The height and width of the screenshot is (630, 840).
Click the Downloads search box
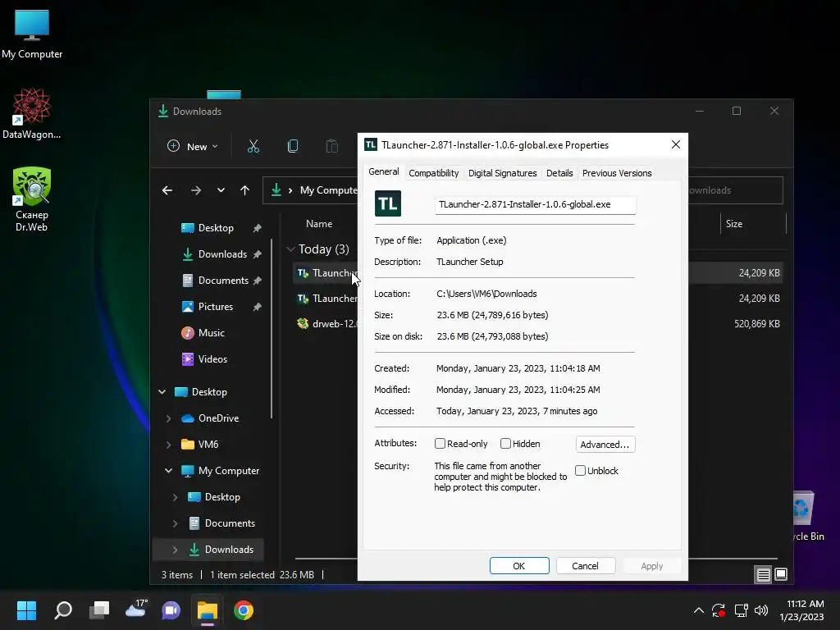point(735,190)
